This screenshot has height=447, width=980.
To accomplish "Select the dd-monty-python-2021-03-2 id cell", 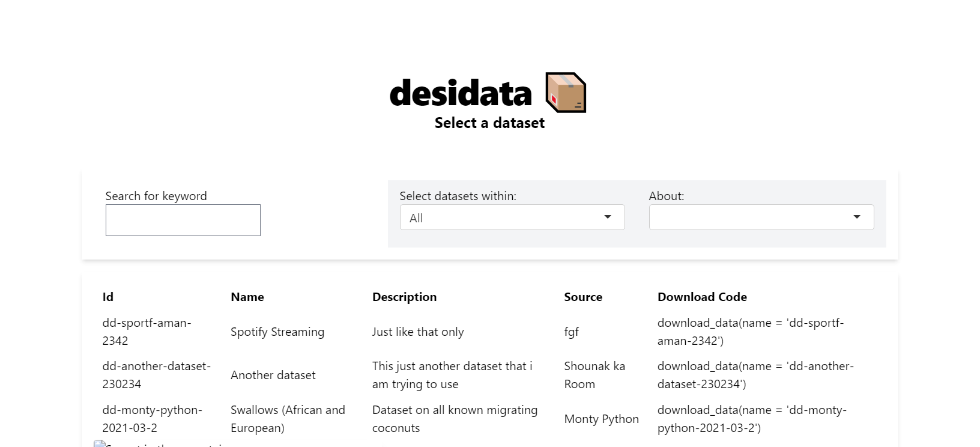I will 153,419.
